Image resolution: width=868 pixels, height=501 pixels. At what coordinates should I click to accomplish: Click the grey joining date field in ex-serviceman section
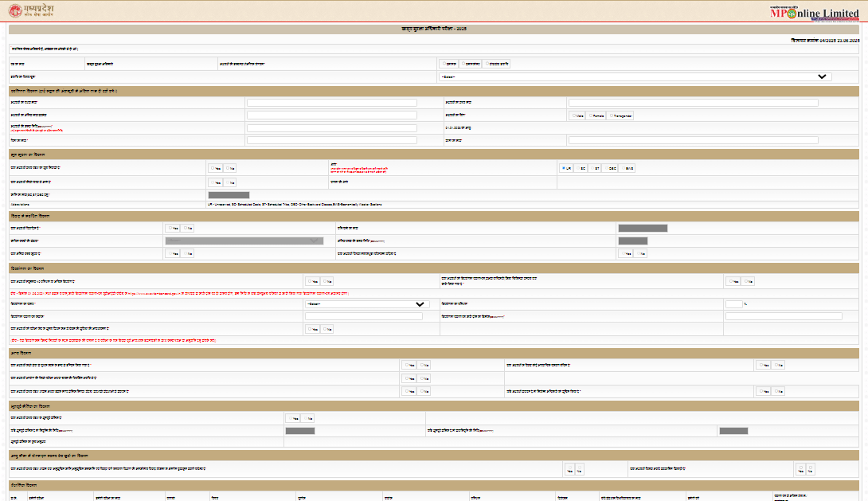pos(300,431)
